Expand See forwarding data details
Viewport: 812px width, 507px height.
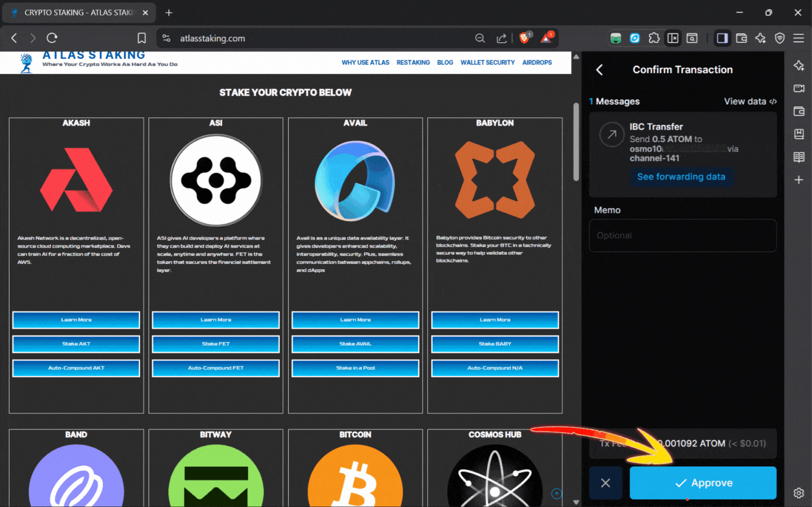click(x=681, y=177)
